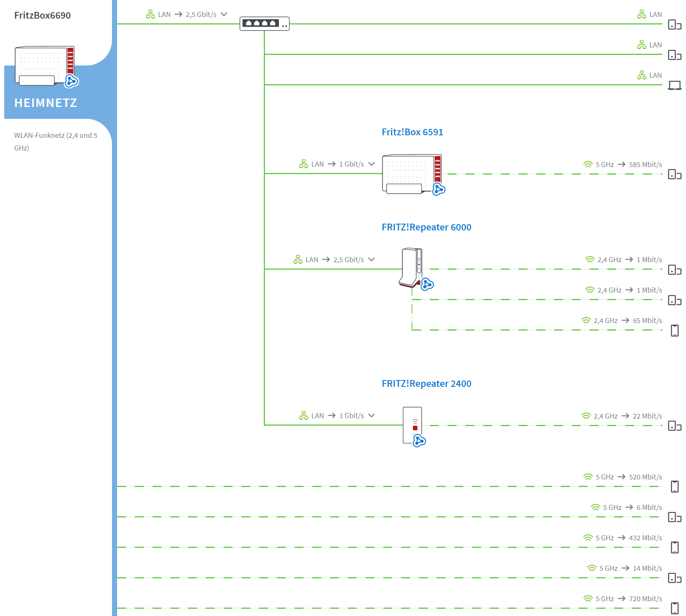Viewport: 686px width, 616px height.
Task: Expand the FRITZ!Repeater 2400 LAN connection chevron
Action: (x=372, y=416)
